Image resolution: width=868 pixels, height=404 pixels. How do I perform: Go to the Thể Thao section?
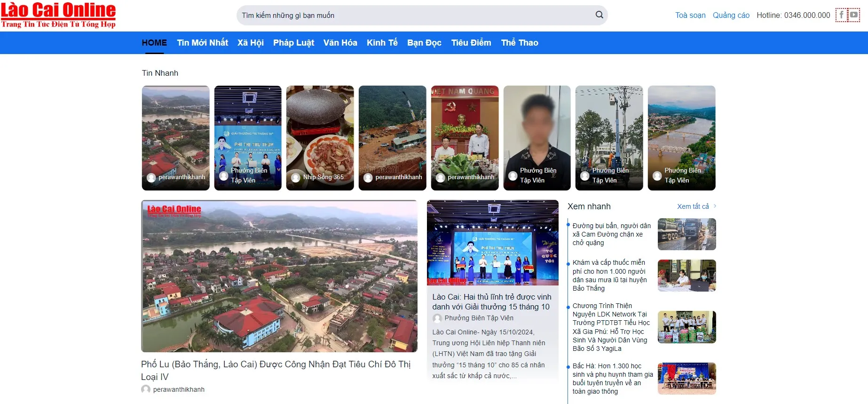(x=519, y=43)
